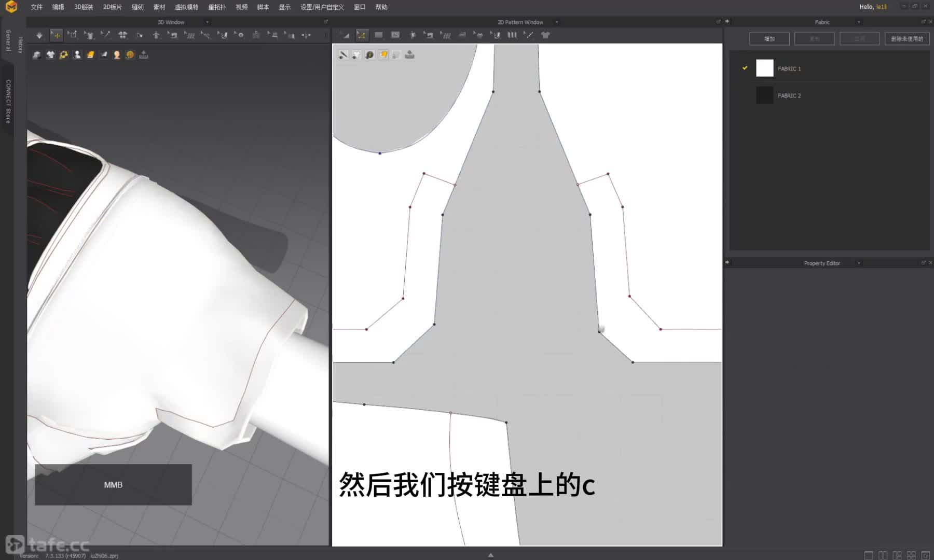The width and height of the screenshot is (934, 560).
Task: Click the avatar arrangement icon in 3D toolbar
Action: [x=156, y=35]
